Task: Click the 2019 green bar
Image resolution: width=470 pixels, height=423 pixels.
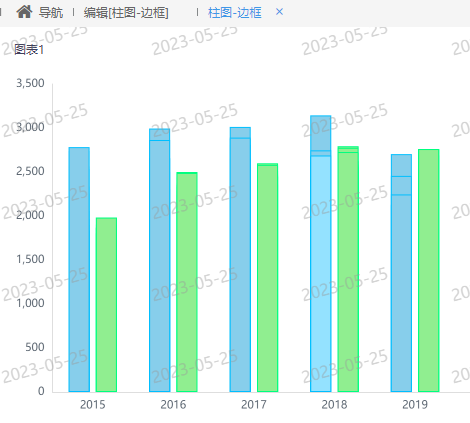Action: (429, 270)
